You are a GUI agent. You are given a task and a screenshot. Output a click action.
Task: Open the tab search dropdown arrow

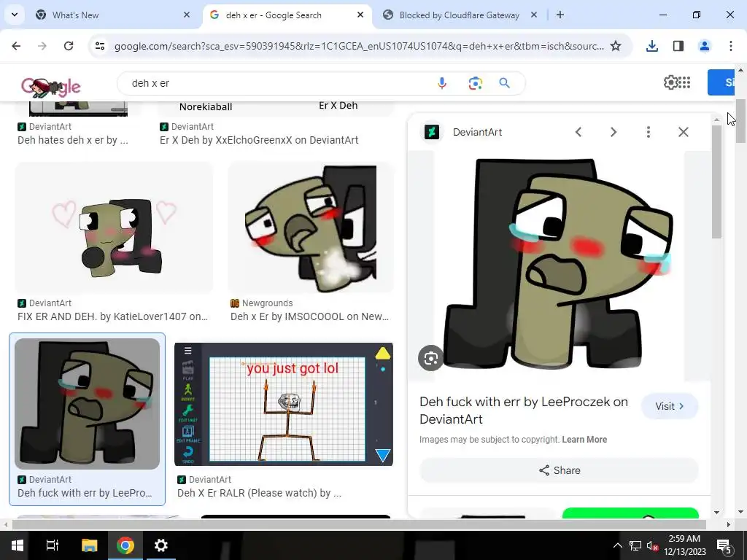pyautogui.click(x=15, y=15)
